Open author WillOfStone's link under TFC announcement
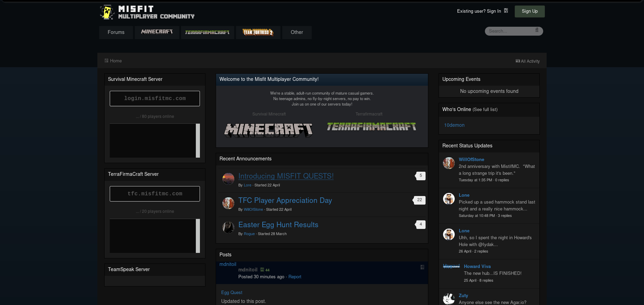Screen dimensions: 644x305 coord(253,210)
